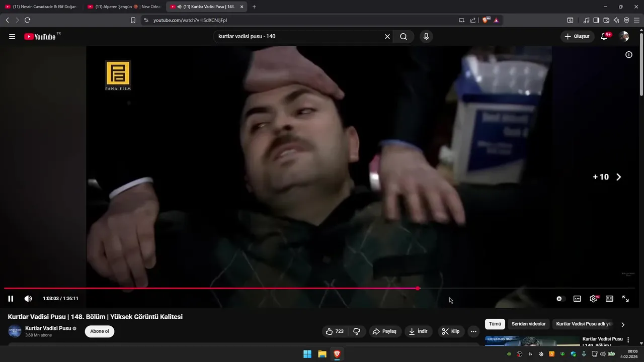Open Brave Leo AI sparkle icon
The image size is (644, 362).
coord(616,20)
